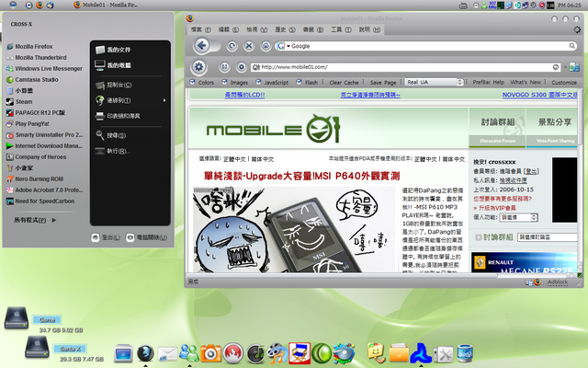Click the 電腦關機(U) shutdown button
The image size is (588, 368).
[147, 237]
